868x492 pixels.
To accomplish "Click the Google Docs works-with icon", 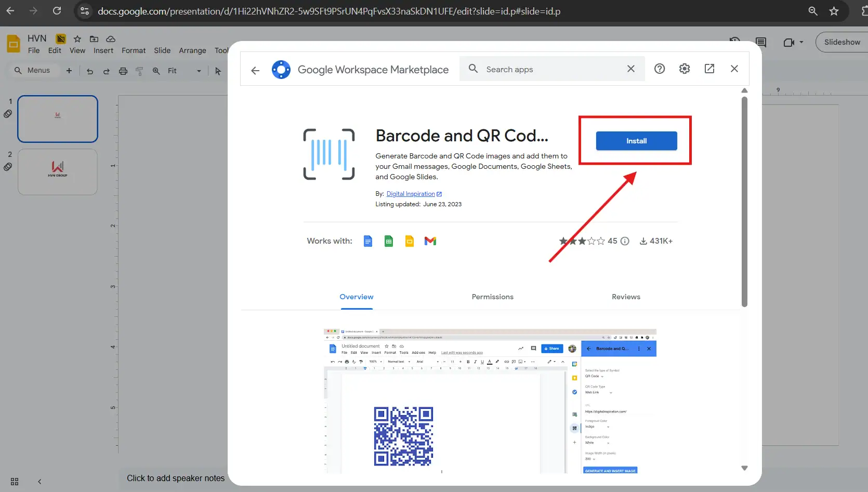I will (x=368, y=241).
